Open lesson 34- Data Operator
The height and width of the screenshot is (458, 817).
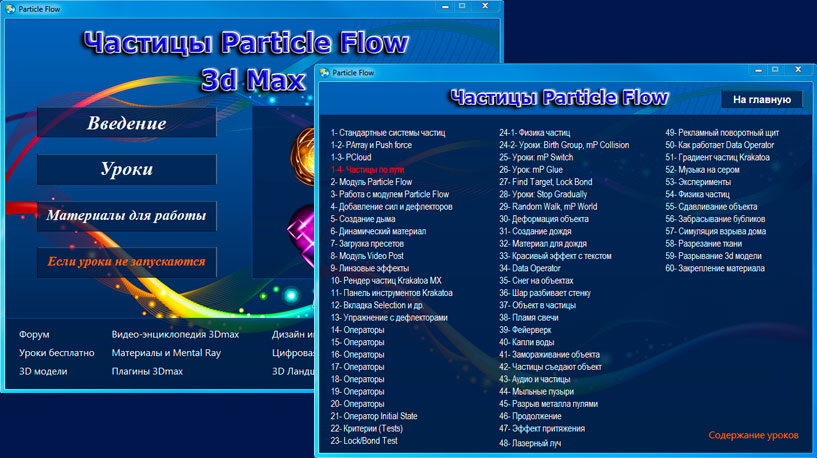[530, 268]
